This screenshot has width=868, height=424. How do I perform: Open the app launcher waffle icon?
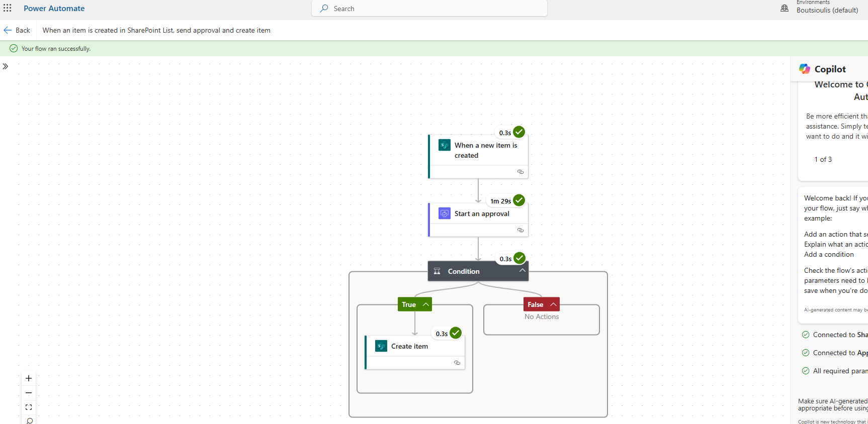(x=8, y=8)
